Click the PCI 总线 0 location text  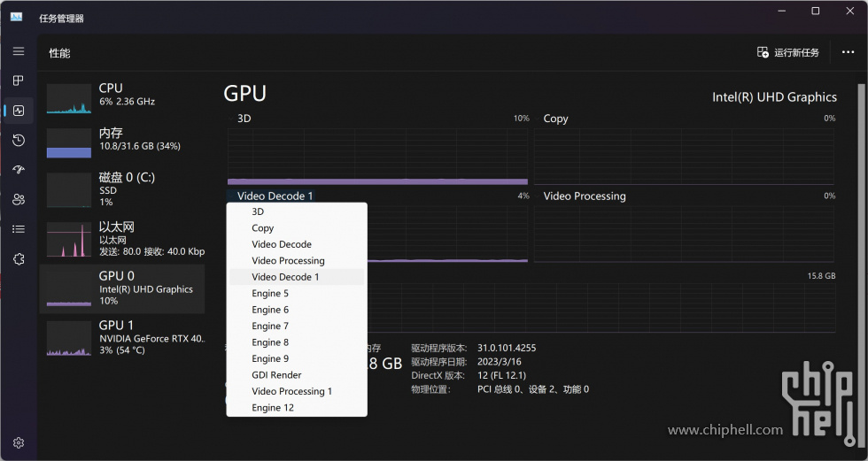pos(533,389)
